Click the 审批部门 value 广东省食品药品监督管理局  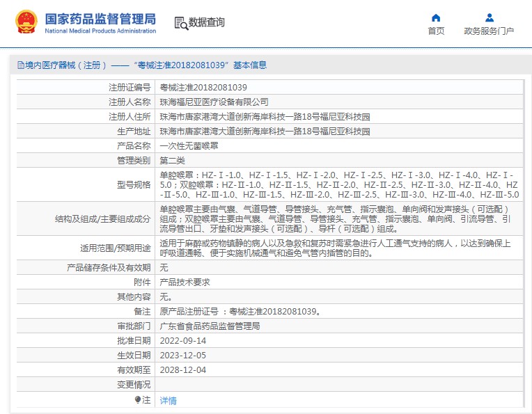pyautogui.click(x=210, y=326)
